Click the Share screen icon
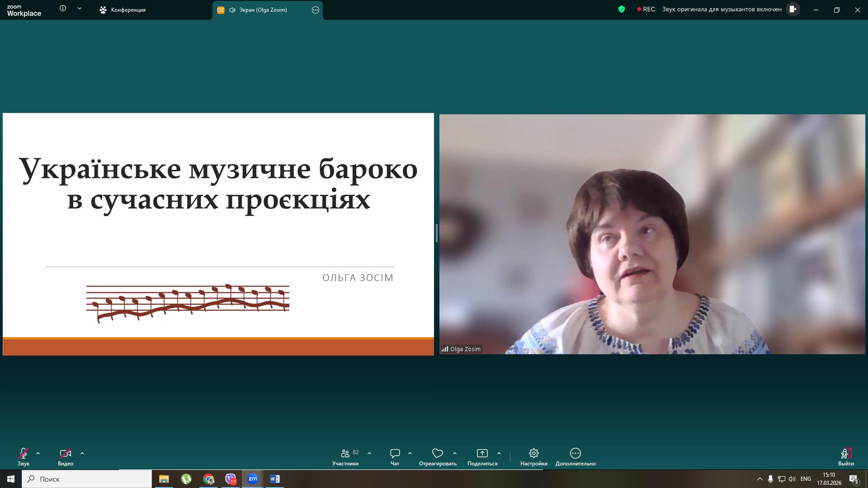This screenshot has width=868, height=488. click(482, 453)
